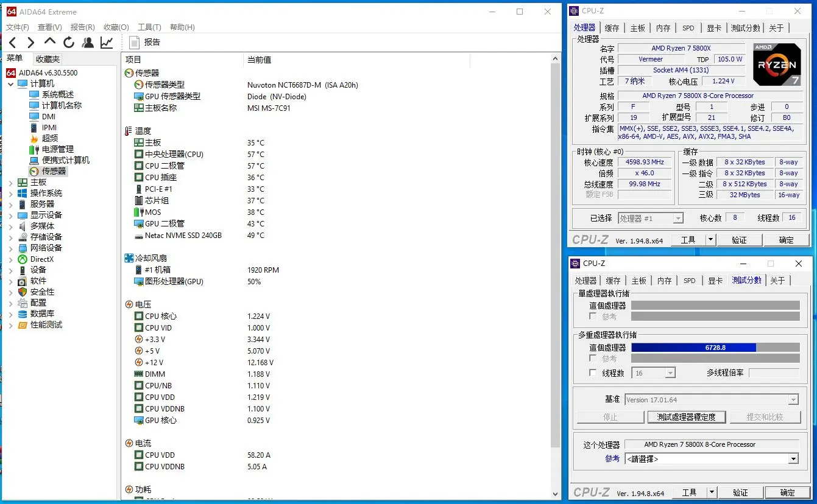Image resolution: width=817 pixels, height=504 pixels.
Task: Click the 报告 report icon in toolbar
Action: click(x=135, y=42)
